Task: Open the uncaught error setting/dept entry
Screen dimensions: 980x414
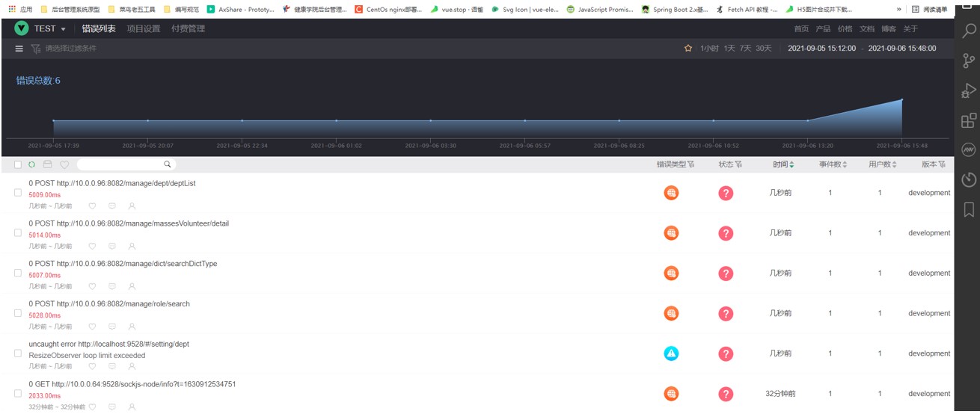Action: 109,345
